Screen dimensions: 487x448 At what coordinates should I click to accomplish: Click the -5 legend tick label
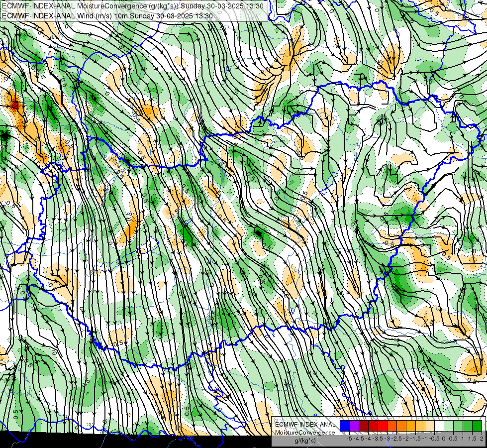(x=349, y=439)
